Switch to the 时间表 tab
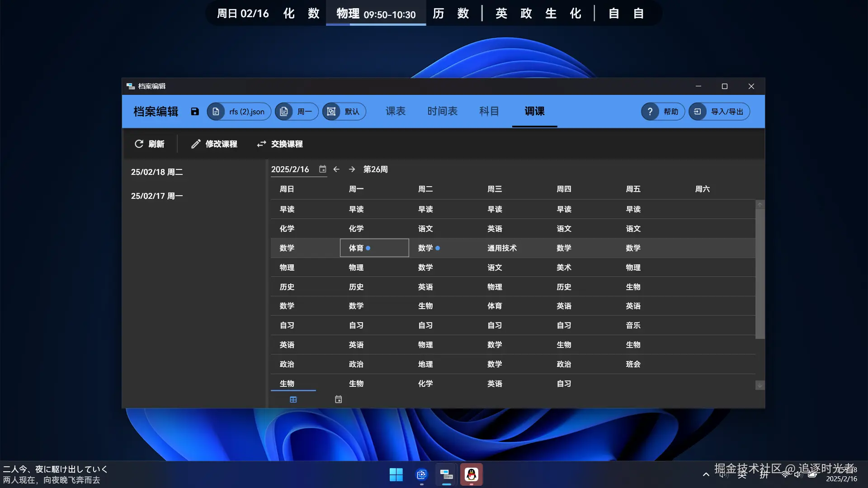868x488 pixels. [x=442, y=111]
